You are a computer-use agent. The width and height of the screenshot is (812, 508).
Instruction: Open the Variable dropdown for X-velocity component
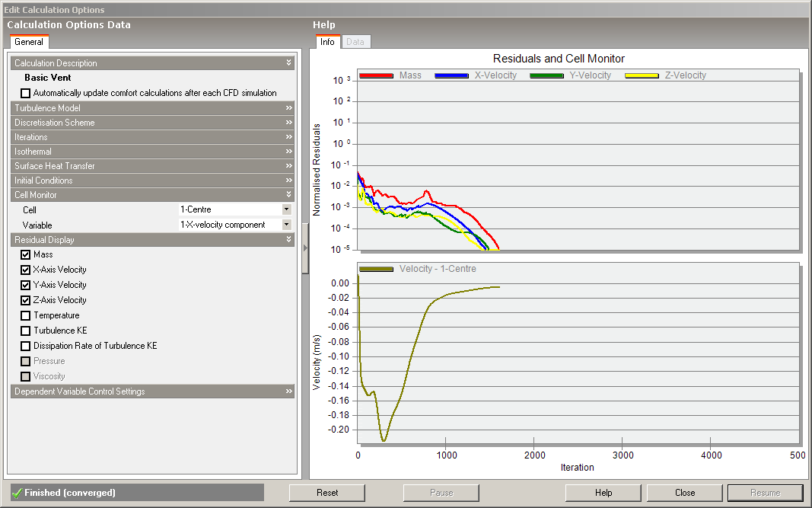286,225
